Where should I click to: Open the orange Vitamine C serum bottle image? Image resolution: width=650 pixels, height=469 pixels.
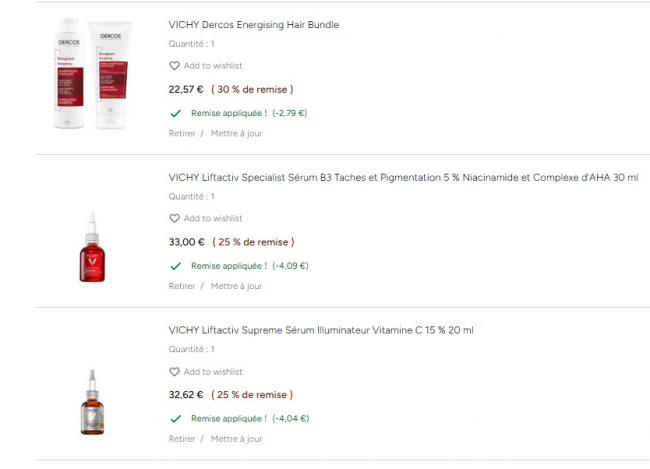point(92,402)
